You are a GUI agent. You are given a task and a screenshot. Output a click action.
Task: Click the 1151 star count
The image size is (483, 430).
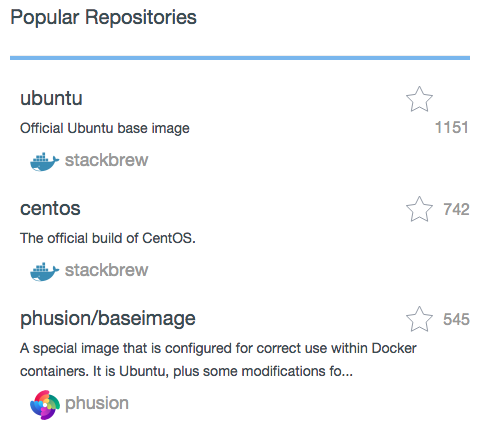452,127
